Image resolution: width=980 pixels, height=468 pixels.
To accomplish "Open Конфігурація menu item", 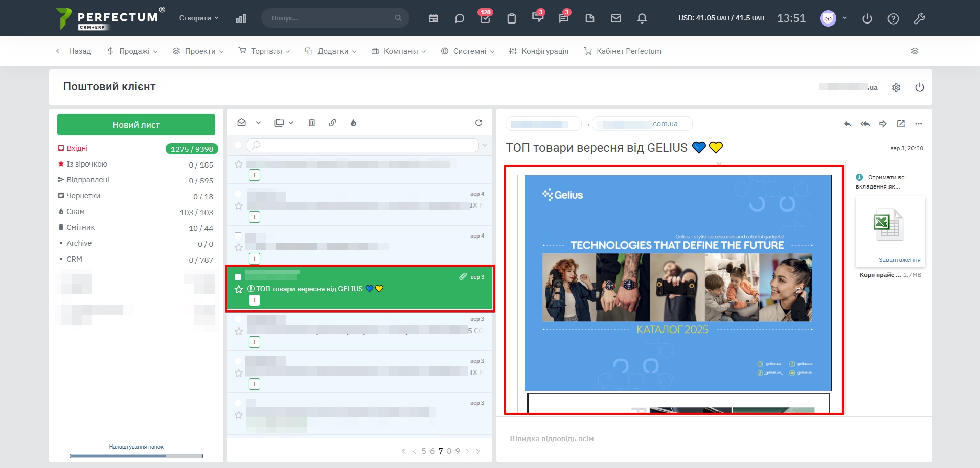I will click(x=539, y=51).
